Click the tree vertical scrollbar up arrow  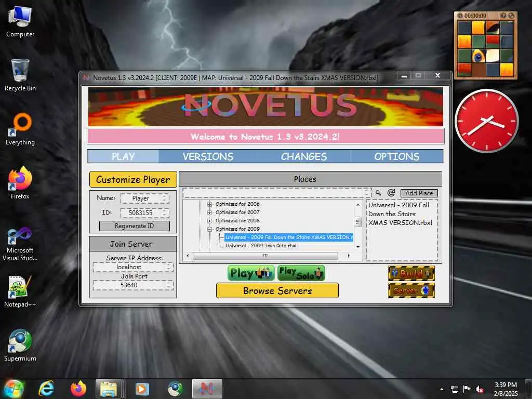pos(358,205)
